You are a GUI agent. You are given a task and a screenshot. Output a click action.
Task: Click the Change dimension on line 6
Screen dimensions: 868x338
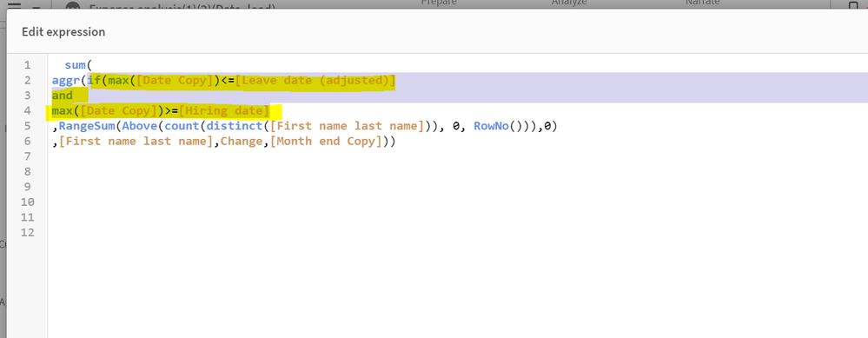point(242,141)
